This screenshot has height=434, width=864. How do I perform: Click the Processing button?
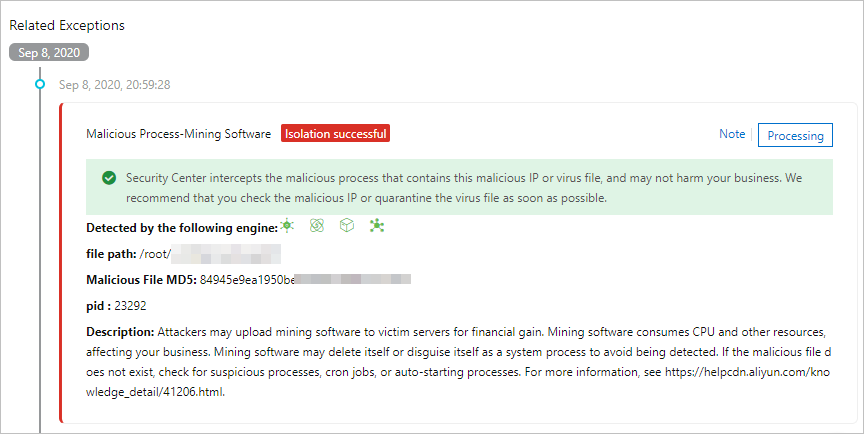point(795,135)
